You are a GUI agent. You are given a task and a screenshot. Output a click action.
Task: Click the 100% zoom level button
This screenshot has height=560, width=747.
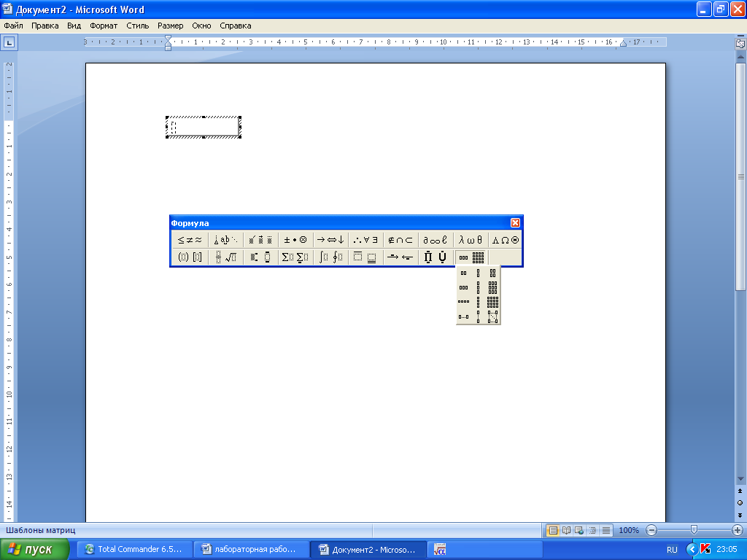coord(628,530)
